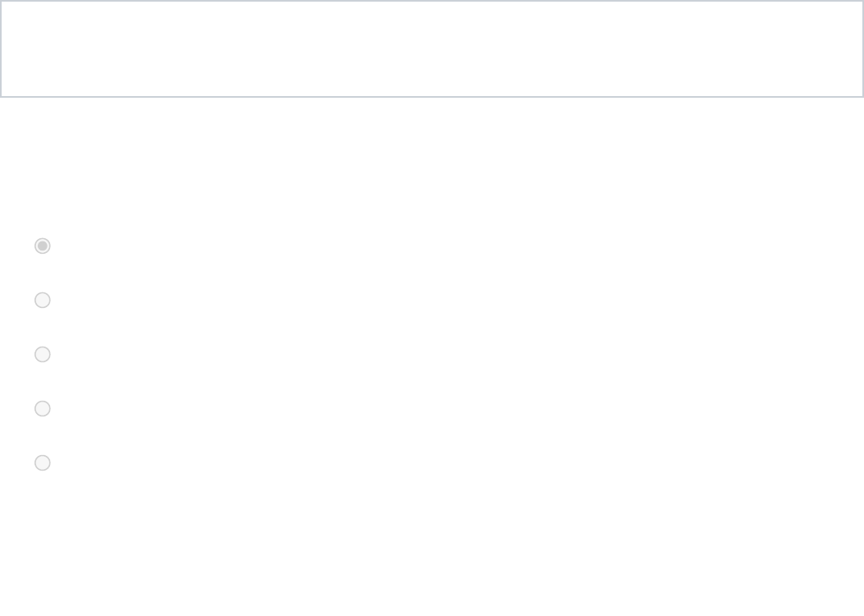Select the radio button in the fourth row

tap(43, 408)
